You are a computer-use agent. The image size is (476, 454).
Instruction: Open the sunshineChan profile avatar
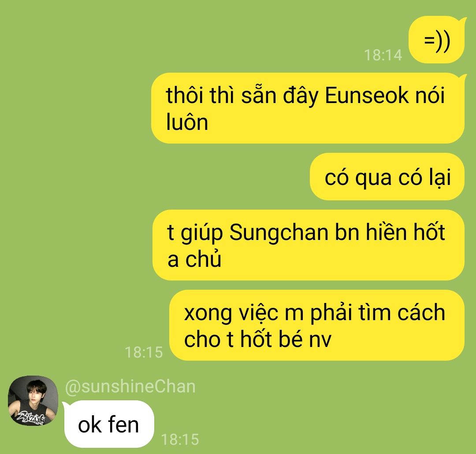click(33, 401)
